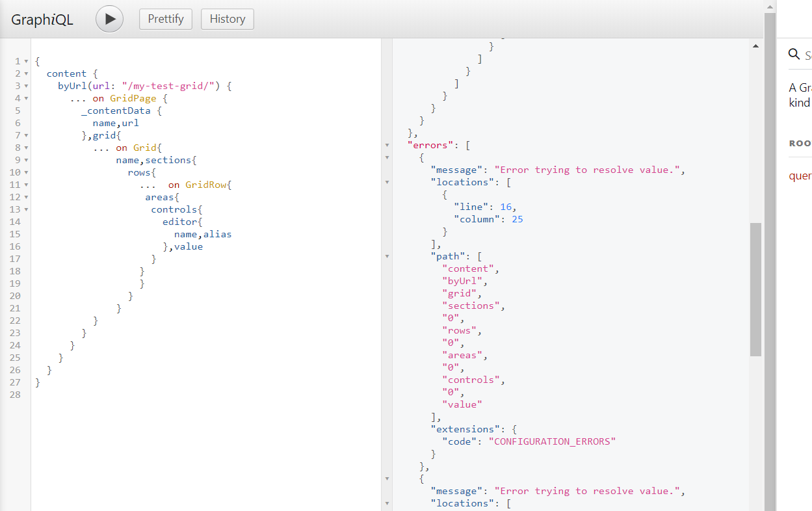Viewport: 812px width, 511px height.
Task: Fold the byUrl block on line 3
Action: 26,86
